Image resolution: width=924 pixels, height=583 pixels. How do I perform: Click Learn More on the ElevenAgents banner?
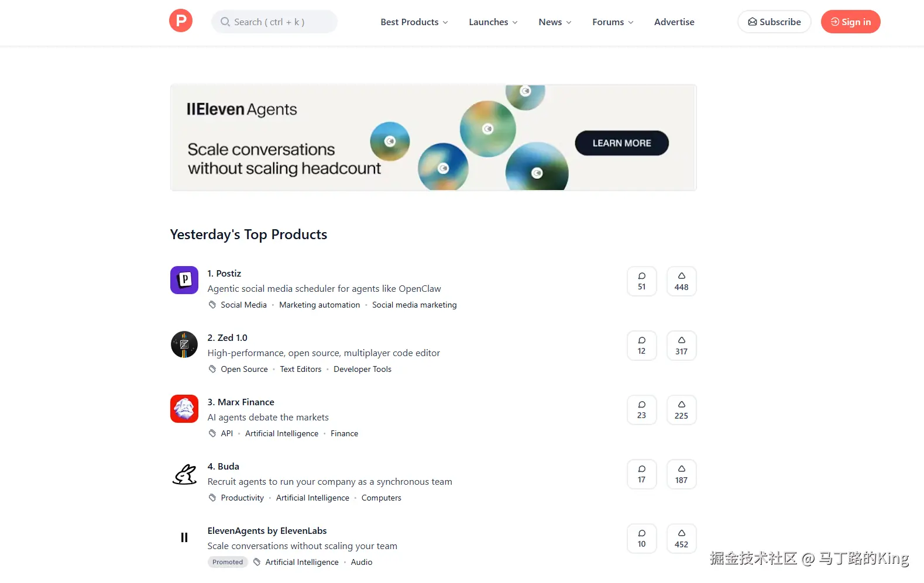click(621, 143)
